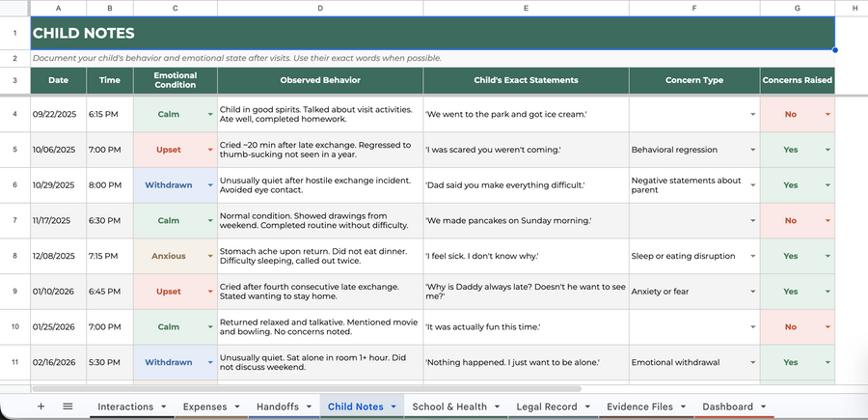Open Concern Type dropdown showing Negative statements about parent
The width and height of the screenshot is (868, 420).
coord(753,185)
